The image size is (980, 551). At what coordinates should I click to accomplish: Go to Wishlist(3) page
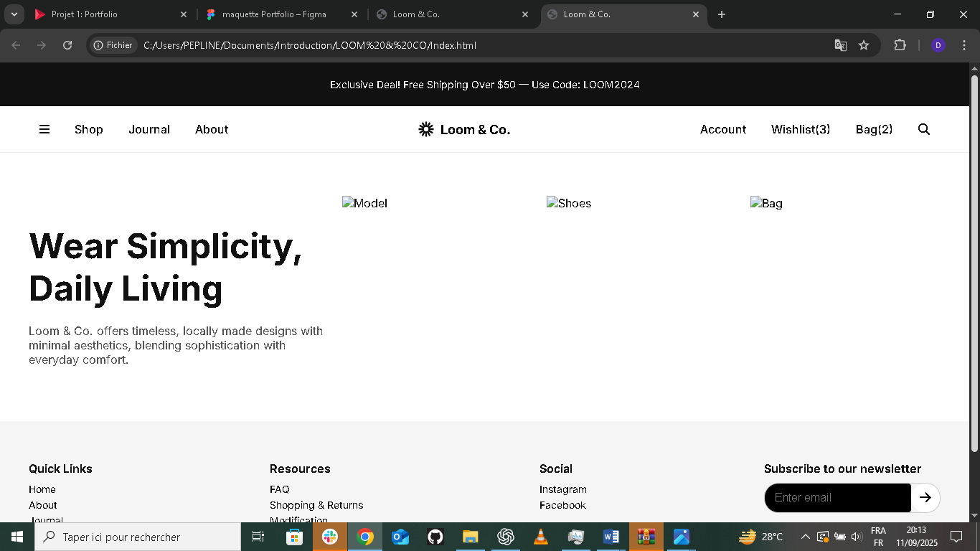(801, 129)
